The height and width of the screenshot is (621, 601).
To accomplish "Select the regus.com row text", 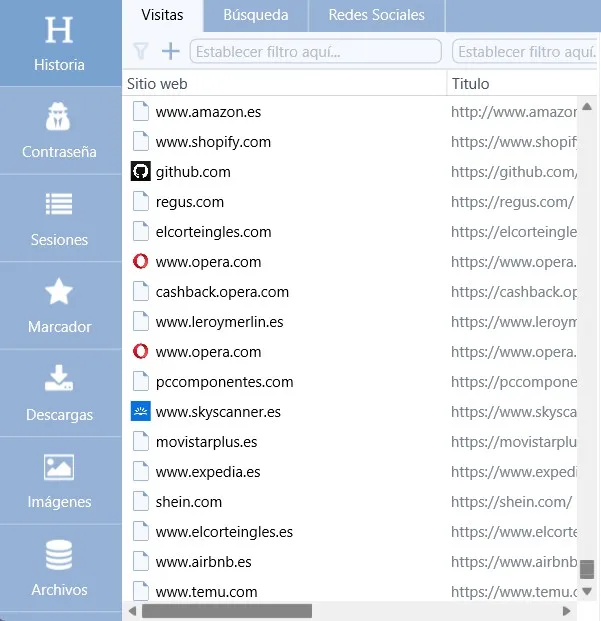I will pyautogui.click(x=190, y=202).
